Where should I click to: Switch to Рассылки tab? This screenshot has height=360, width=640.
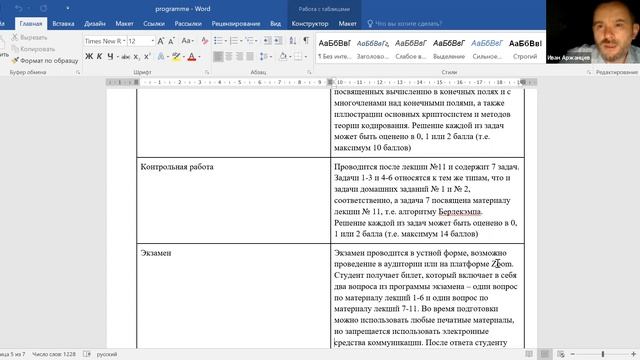click(x=188, y=24)
